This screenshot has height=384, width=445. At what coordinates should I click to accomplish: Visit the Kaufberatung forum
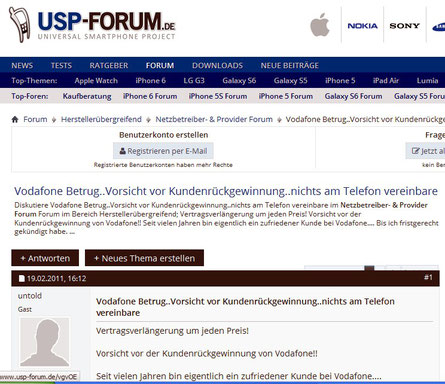tap(87, 96)
